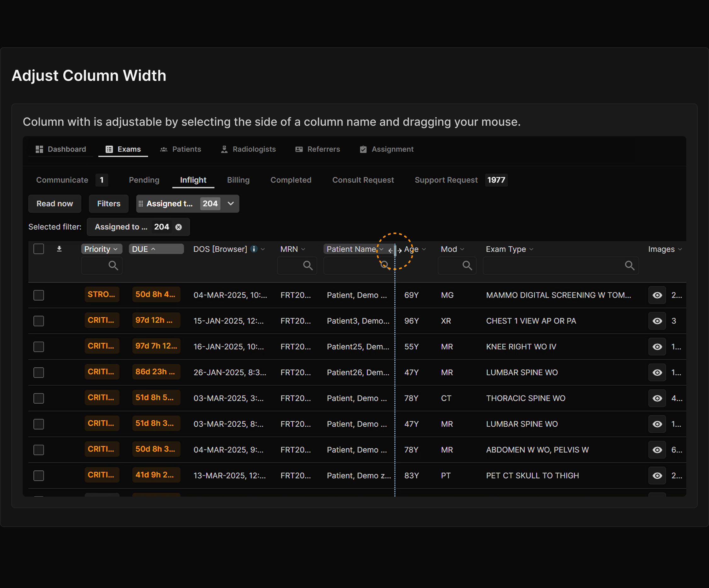709x588 pixels.
Task: Click the Exam Type search field
Action: tap(561, 266)
